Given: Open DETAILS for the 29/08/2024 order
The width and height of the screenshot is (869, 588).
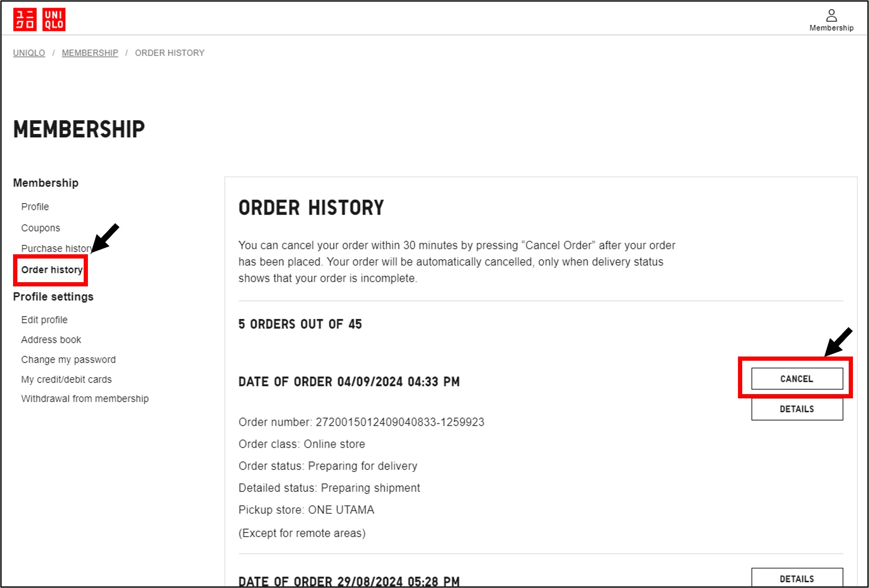Looking at the screenshot, I should [797, 578].
